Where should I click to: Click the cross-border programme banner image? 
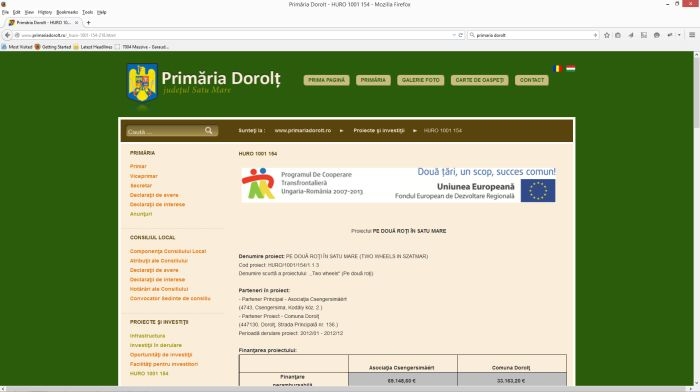pos(399,185)
